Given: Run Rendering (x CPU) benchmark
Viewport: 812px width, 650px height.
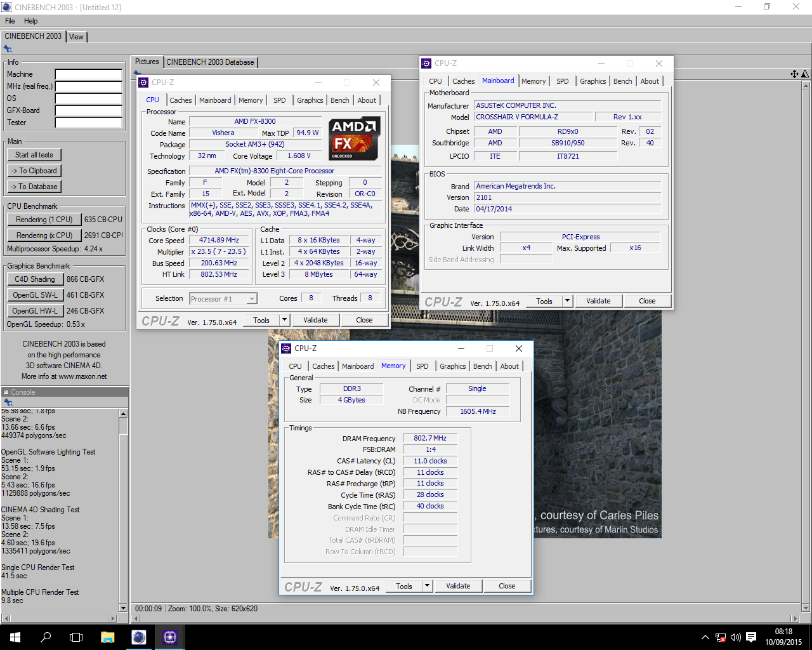Looking at the screenshot, I should [x=44, y=235].
